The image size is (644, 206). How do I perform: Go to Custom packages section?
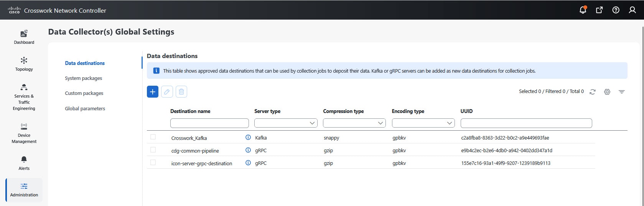coord(84,93)
